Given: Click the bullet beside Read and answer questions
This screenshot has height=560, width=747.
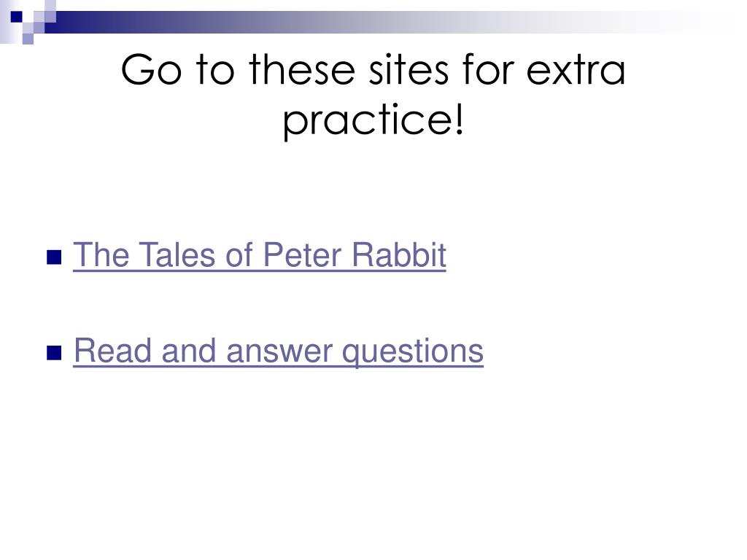Looking at the screenshot, I should coord(54,354).
